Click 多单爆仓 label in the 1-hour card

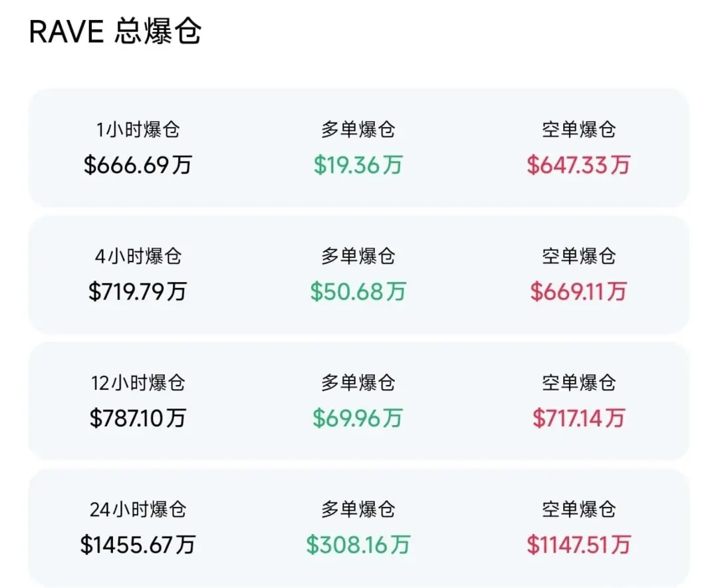[x=358, y=129]
